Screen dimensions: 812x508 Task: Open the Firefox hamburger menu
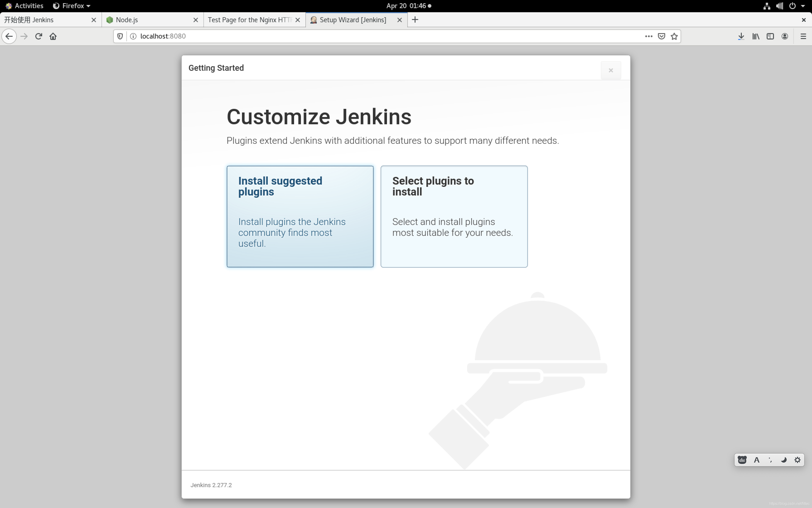tap(803, 36)
